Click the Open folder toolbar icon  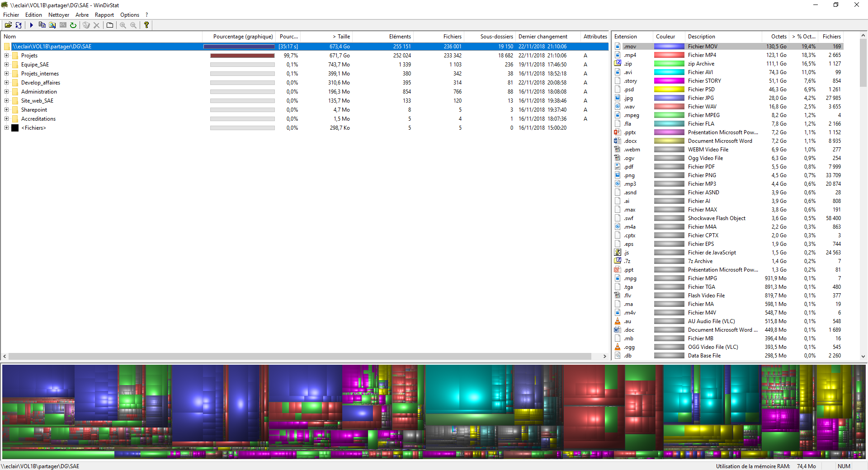tap(8, 25)
